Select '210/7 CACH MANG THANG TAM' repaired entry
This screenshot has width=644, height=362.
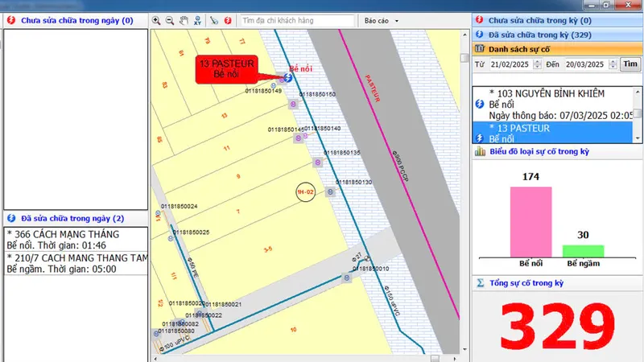coord(76,263)
